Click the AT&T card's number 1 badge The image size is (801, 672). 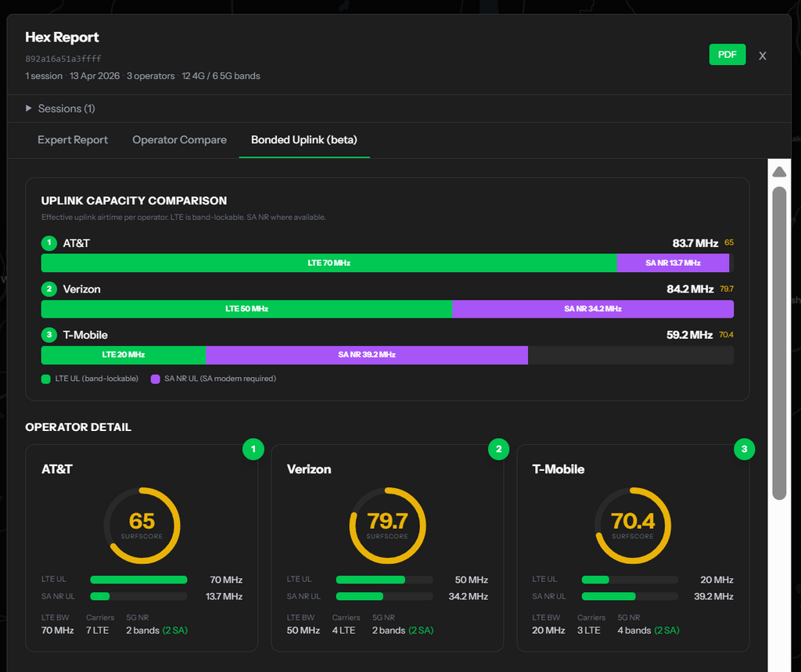[x=253, y=449]
